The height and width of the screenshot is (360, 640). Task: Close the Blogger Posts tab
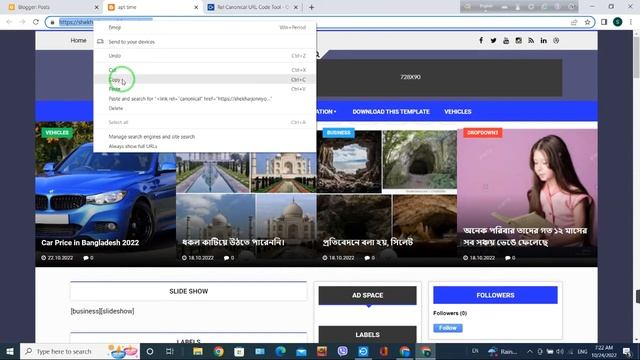[x=97, y=7]
